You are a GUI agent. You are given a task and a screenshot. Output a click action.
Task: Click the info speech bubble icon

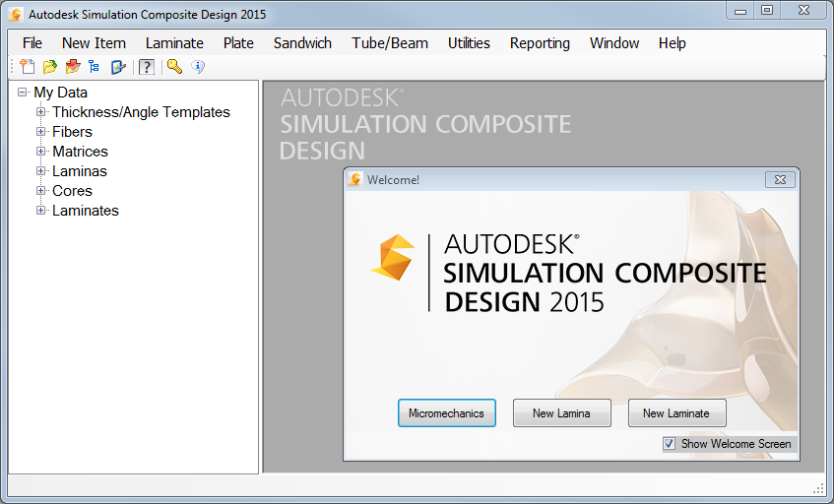click(x=198, y=67)
